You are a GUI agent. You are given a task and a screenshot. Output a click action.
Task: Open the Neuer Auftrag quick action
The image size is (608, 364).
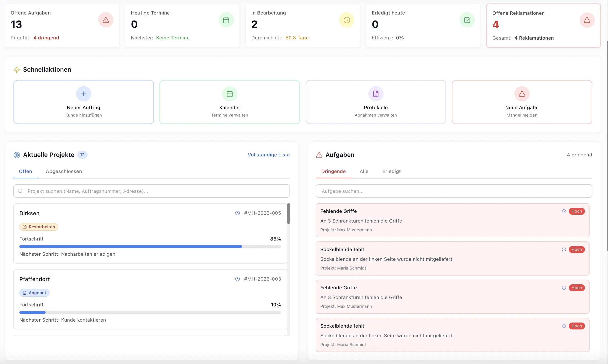[x=84, y=102]
